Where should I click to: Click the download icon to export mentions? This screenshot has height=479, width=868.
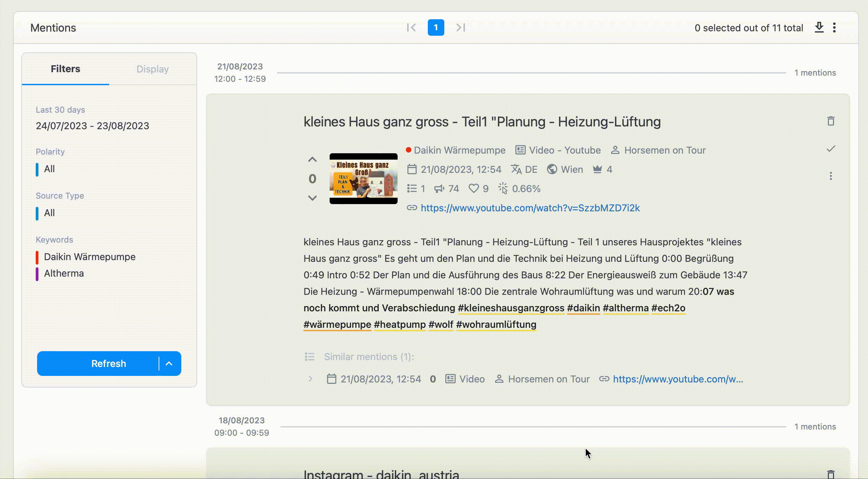(820, 28)
